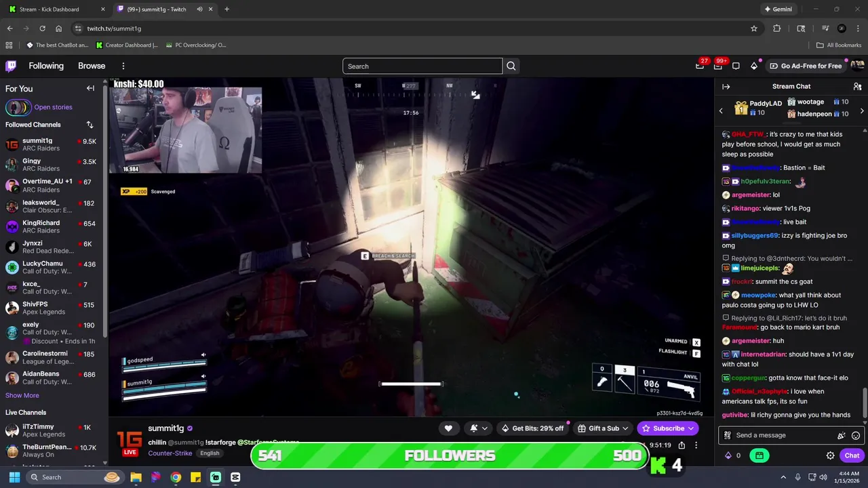Viewport: 868px width, 488px height.
Task: Open the chat celebration icon in message box
Action: [x=842, y=435]
